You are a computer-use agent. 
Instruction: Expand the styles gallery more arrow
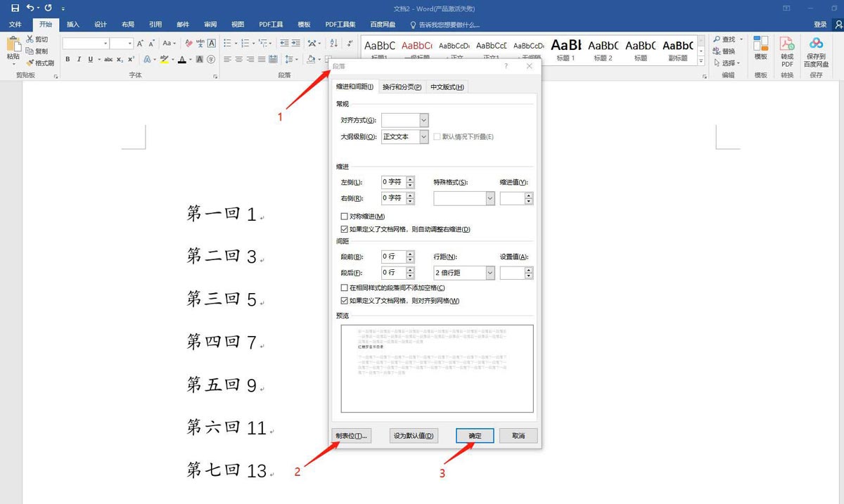701,62
